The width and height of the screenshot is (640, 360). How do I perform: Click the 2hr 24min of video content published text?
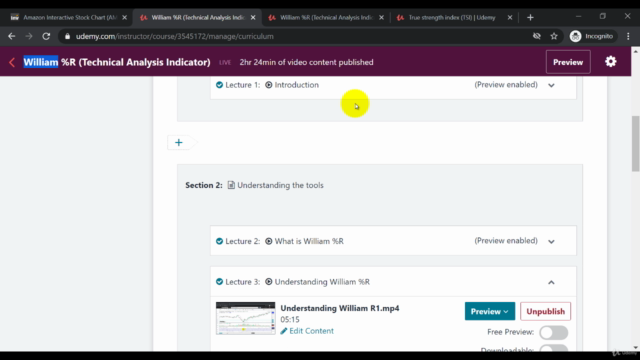pyautogui.click(x=307, y=62)
